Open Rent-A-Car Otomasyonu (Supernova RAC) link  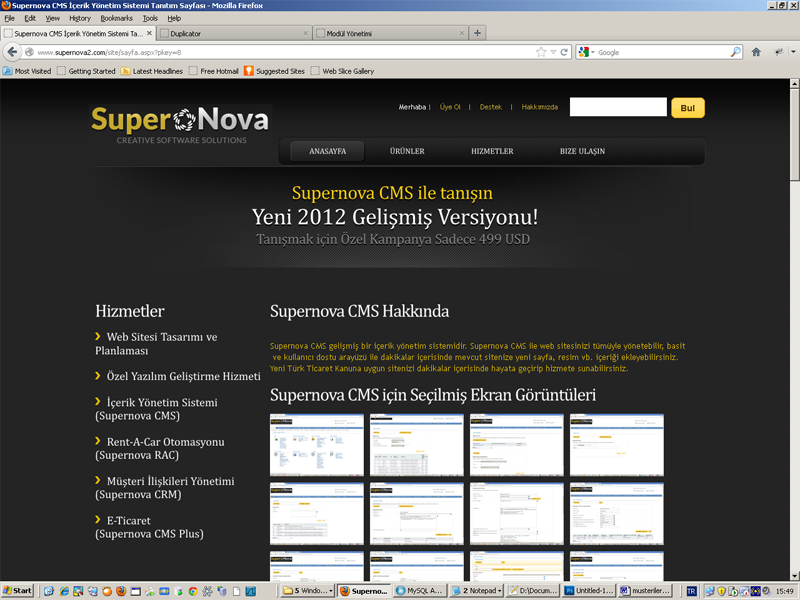coord(160,448)
